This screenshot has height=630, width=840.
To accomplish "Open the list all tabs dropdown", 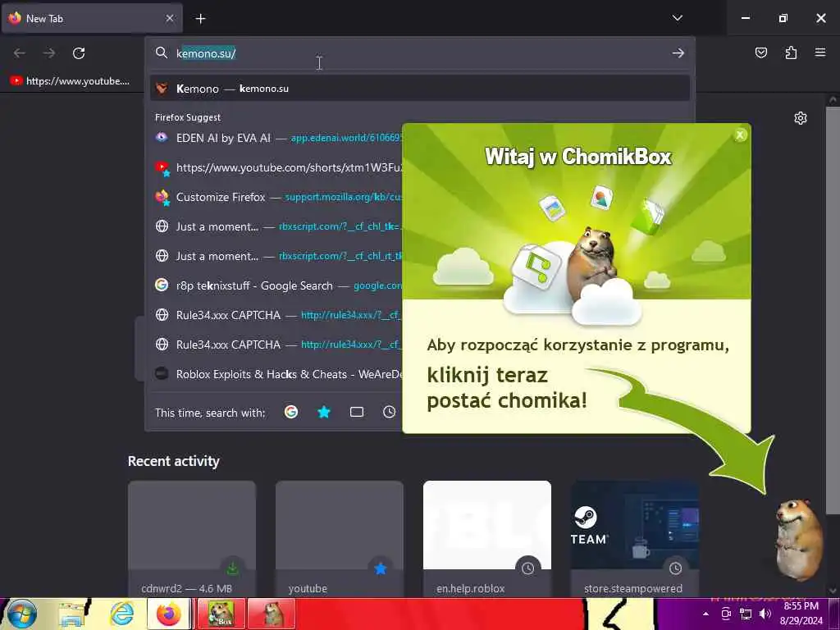I will (677, 18).
